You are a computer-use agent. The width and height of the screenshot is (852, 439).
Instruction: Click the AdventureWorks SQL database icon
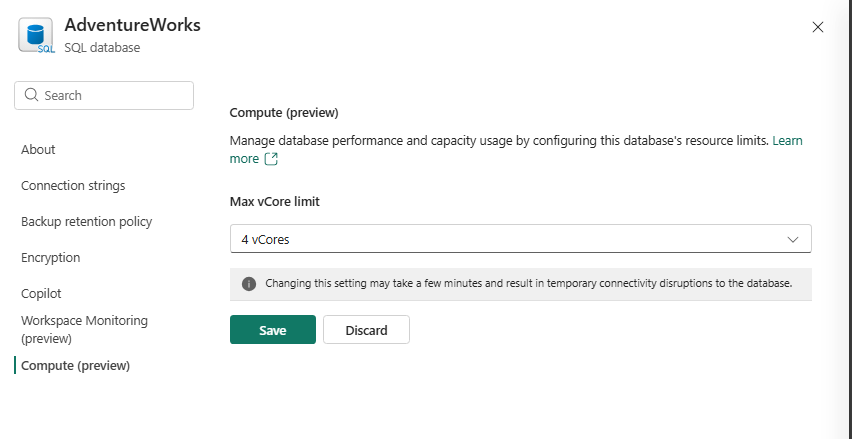[x=36, y=35]
